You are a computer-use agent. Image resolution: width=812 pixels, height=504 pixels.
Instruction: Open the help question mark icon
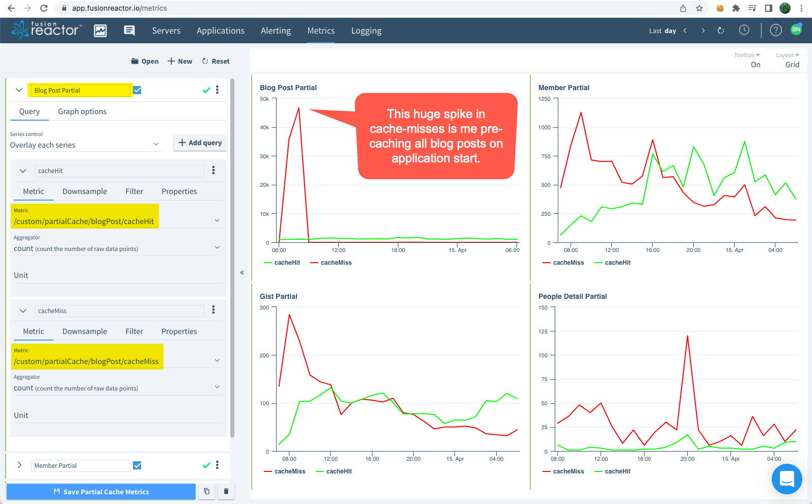pos(775,31)
